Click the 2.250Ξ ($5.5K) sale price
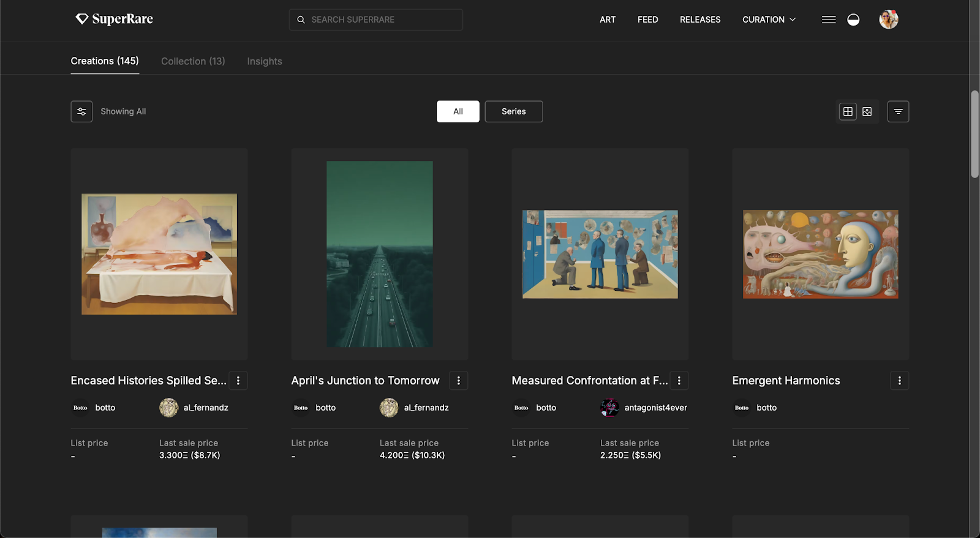 pyautogui.click(x=631, y=455)
